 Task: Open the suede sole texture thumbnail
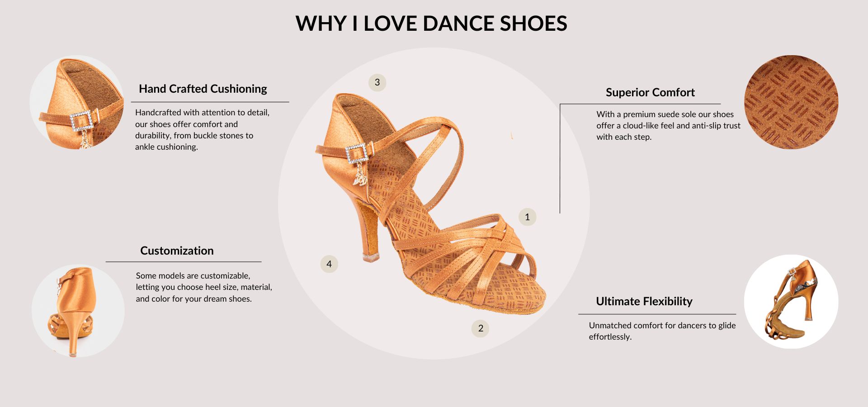point(791,102)
